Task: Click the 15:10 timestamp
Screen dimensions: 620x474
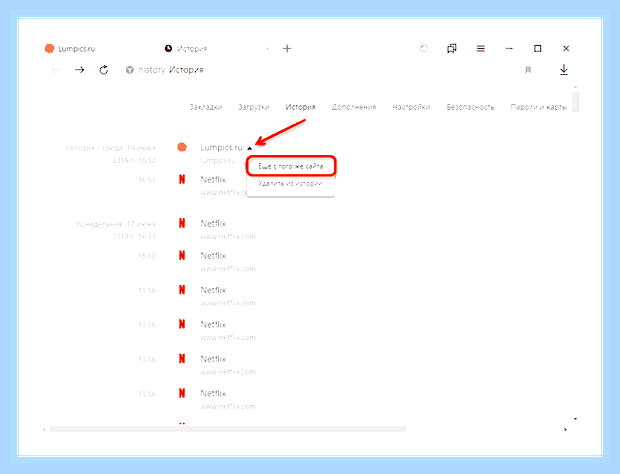Action: pyautogui.click(x=147, y=256)
